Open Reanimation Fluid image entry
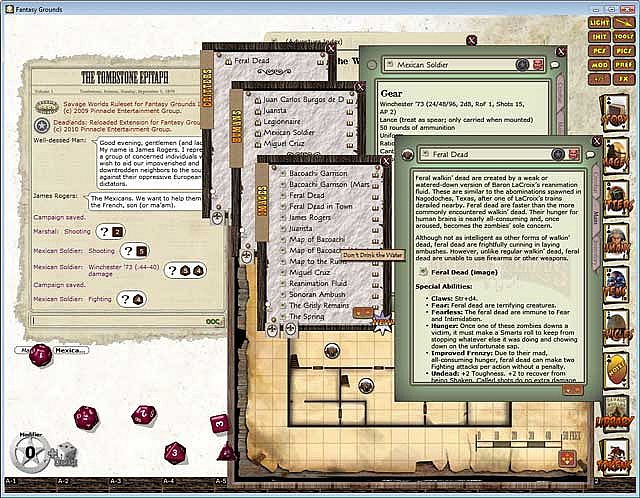The height and width of the screenshot is (498, 640). pos(318,284)
